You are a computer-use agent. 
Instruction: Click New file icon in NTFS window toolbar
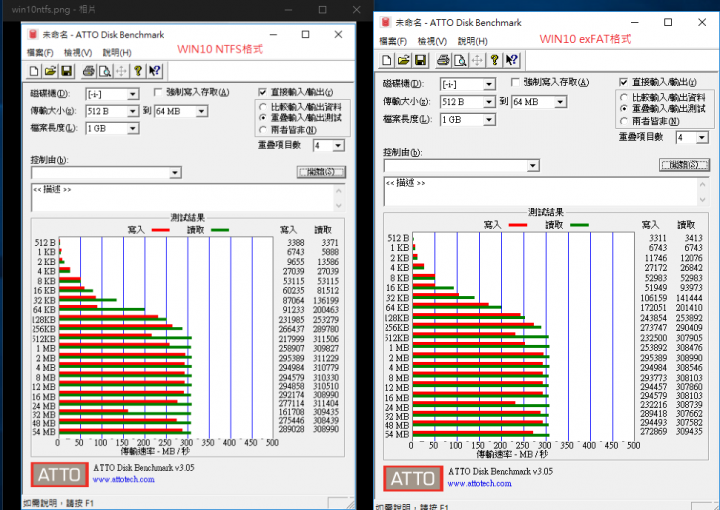(x=34, y=71)
